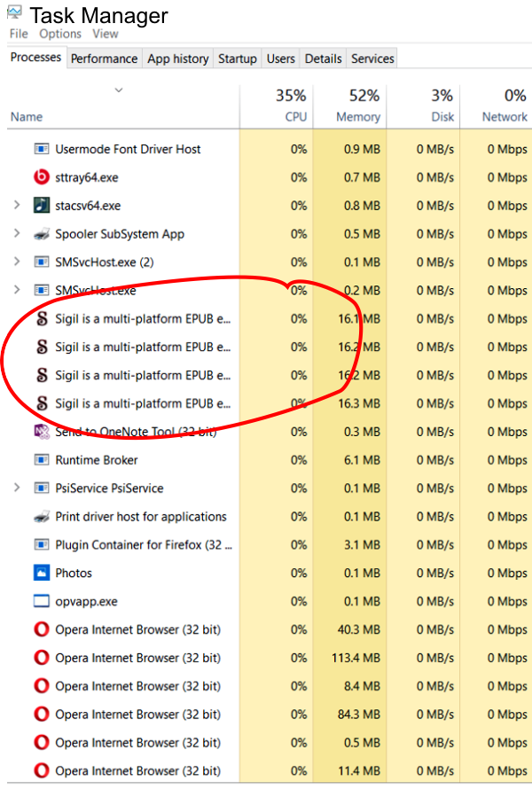Select the Runtime Broker process name

97,460
